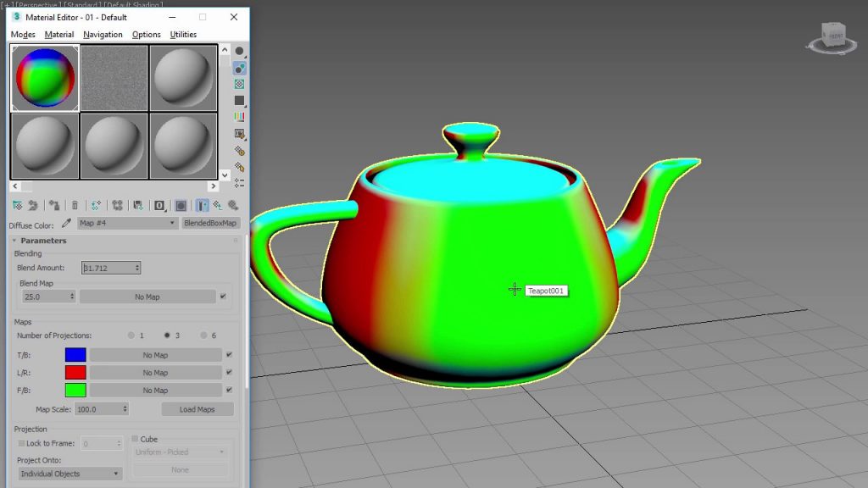Open the Material ID Channel flyout icon

[159, 205]
